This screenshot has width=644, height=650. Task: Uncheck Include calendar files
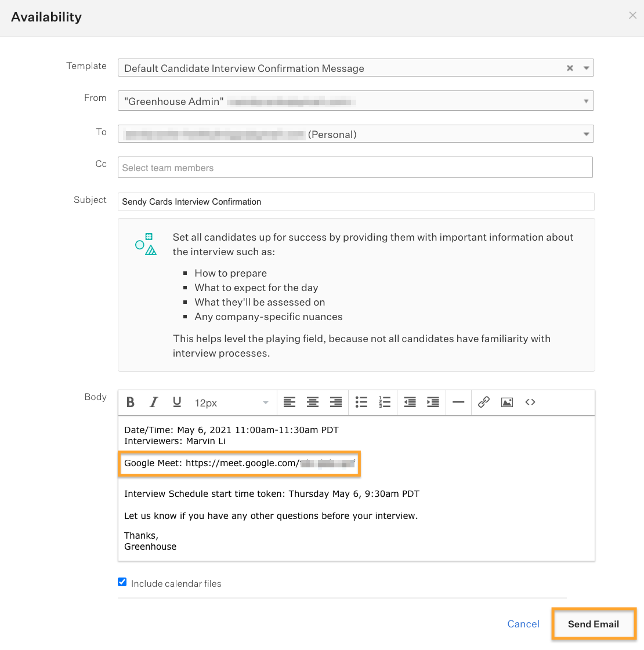(122, 582)
